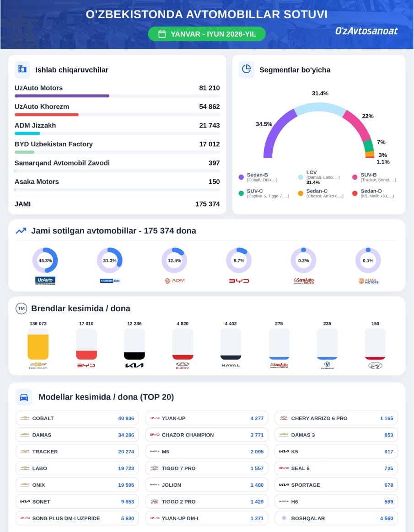
Task: Click the purple Sedan-B legend dot
Action: tap(241, 177)
